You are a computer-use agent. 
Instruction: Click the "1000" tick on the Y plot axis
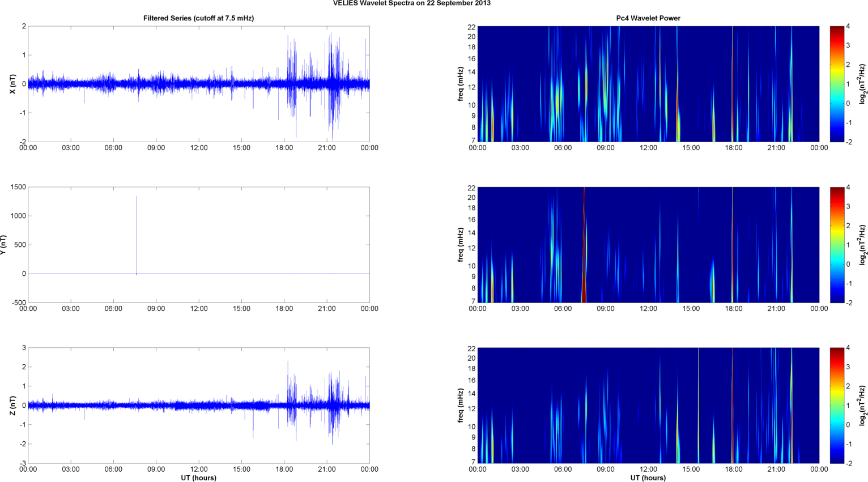pyautogui.click(x=18, y=216)
